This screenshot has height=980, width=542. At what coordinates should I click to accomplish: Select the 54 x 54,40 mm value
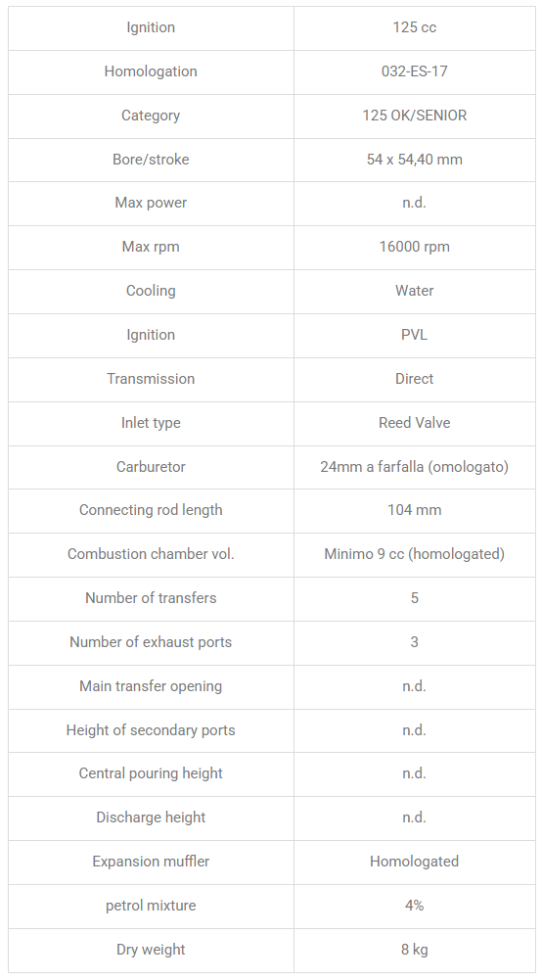point(415,160)
